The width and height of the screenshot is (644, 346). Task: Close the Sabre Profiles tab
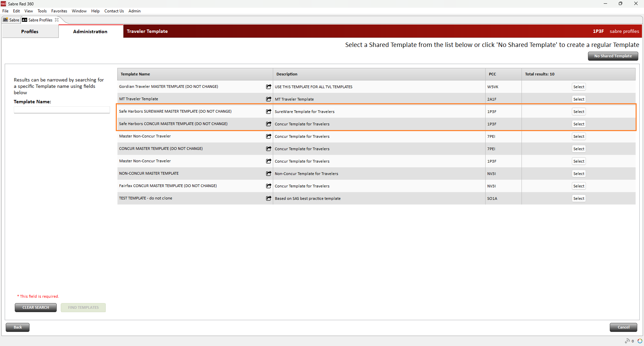pos(57,20)
